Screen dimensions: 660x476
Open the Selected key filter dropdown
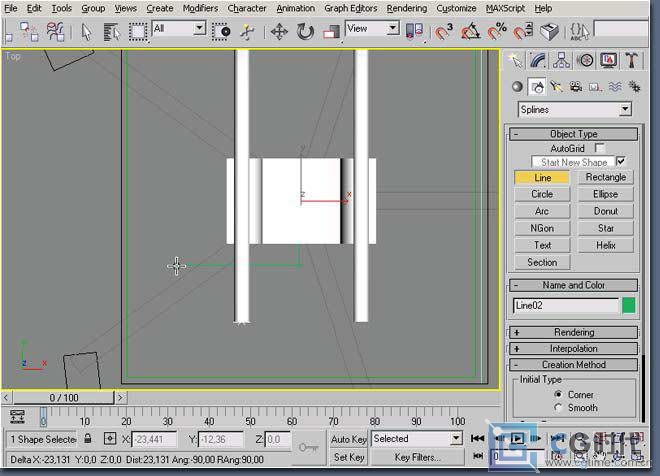(x=456, y=439)
